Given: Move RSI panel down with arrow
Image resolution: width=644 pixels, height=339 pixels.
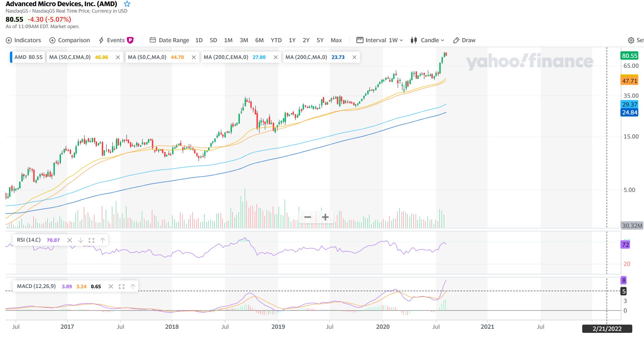Looking at the screenshot, I should click(81, 240).
